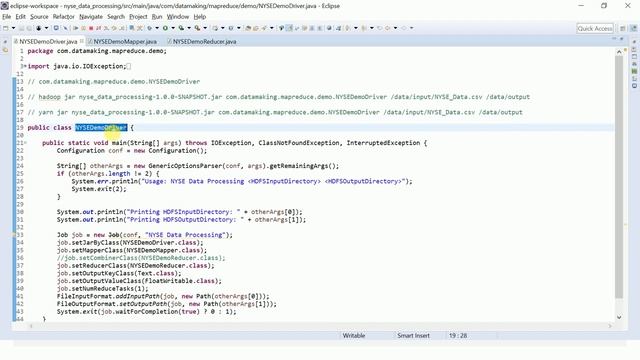
Task: Click the New Java Class icon
Action: click(231, 28)
